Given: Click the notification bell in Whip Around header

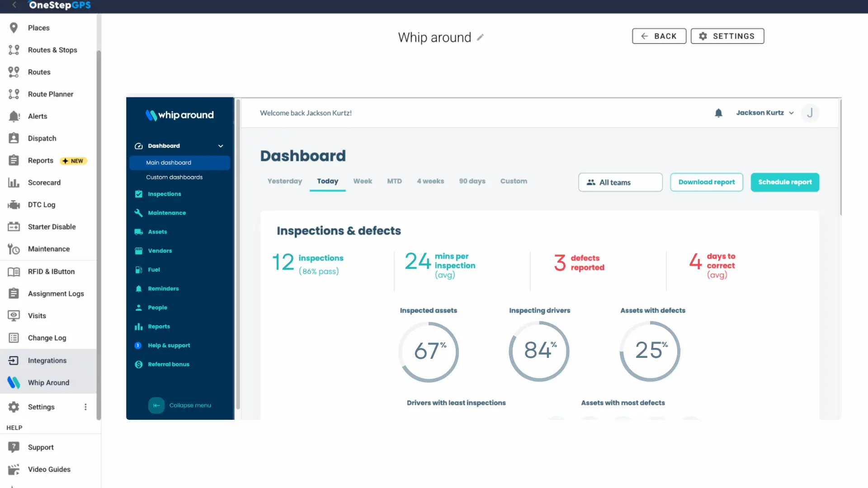Looking at the screenshot, I should [x=718, y=113].
